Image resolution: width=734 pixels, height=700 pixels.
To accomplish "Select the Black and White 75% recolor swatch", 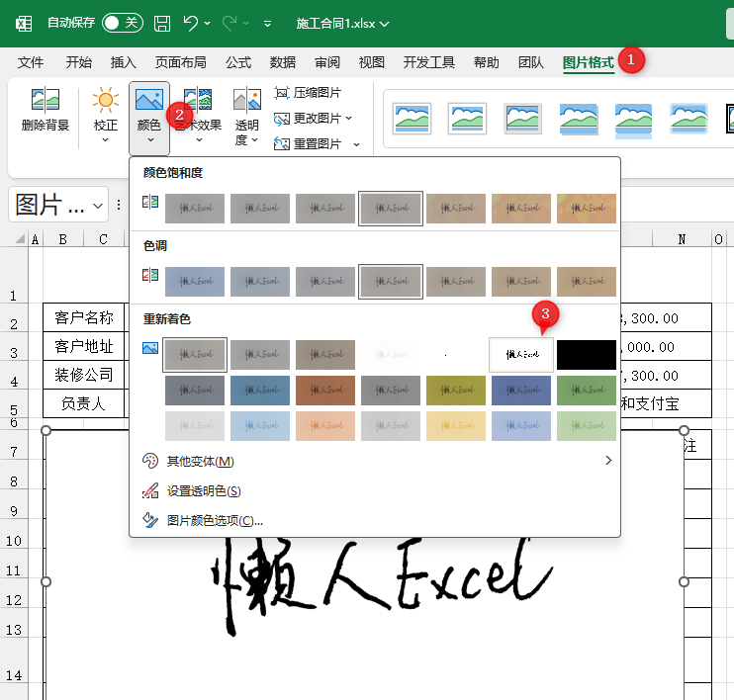I will (x=521, y=355).
